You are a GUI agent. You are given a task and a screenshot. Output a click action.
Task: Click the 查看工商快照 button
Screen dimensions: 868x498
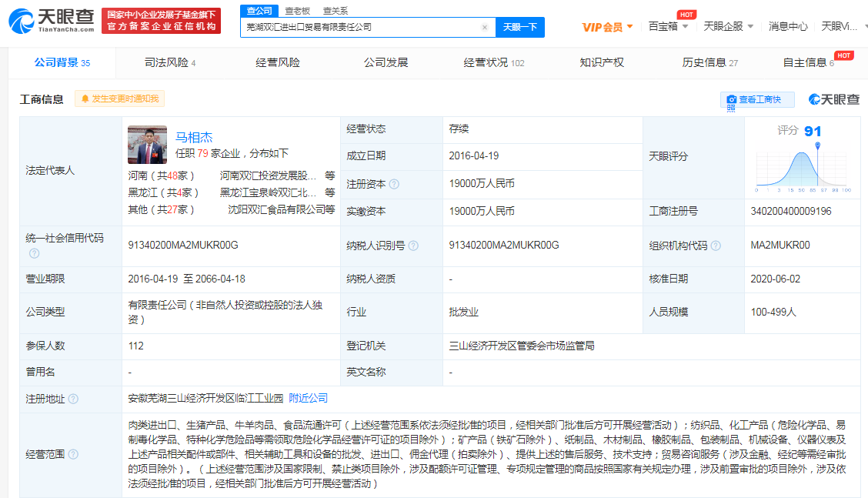[x=757, y=100]
